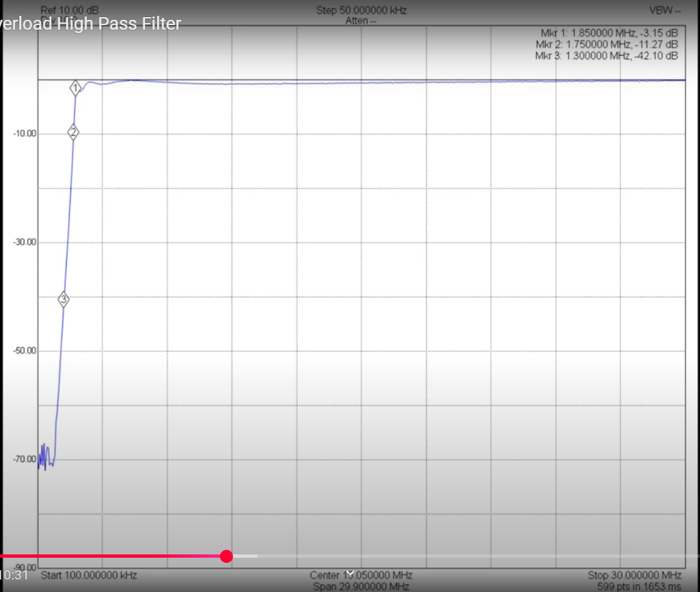Select marker 3 diamond near -42 dB
Screen dimensions: 700x592
tap(63, 299)
